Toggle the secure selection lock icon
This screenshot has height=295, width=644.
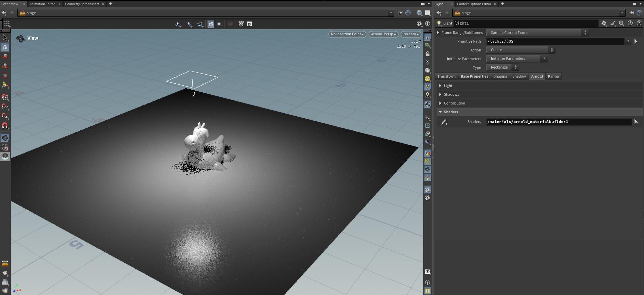pos(5,47)
